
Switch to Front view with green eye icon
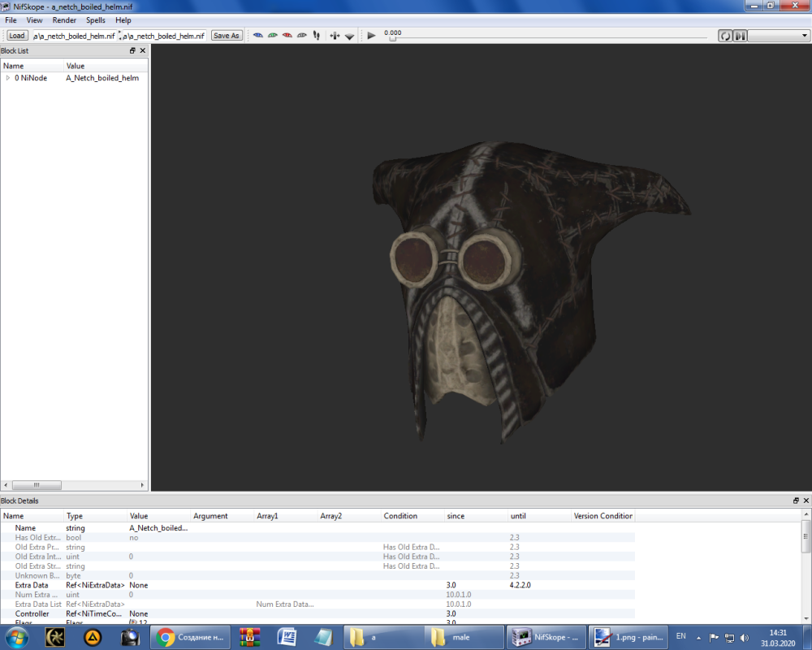pyautogui.click(x=272, y=35)
